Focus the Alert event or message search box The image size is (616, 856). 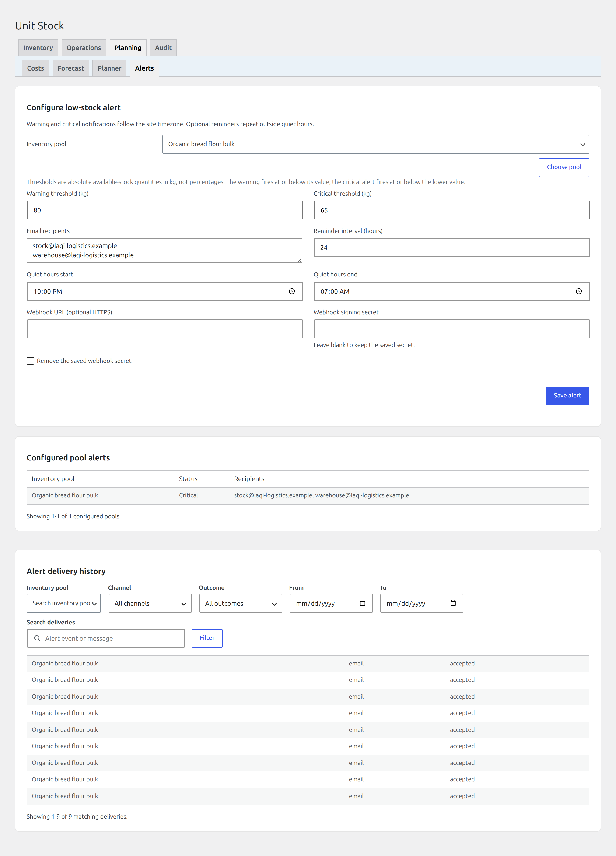coord(106,638)
